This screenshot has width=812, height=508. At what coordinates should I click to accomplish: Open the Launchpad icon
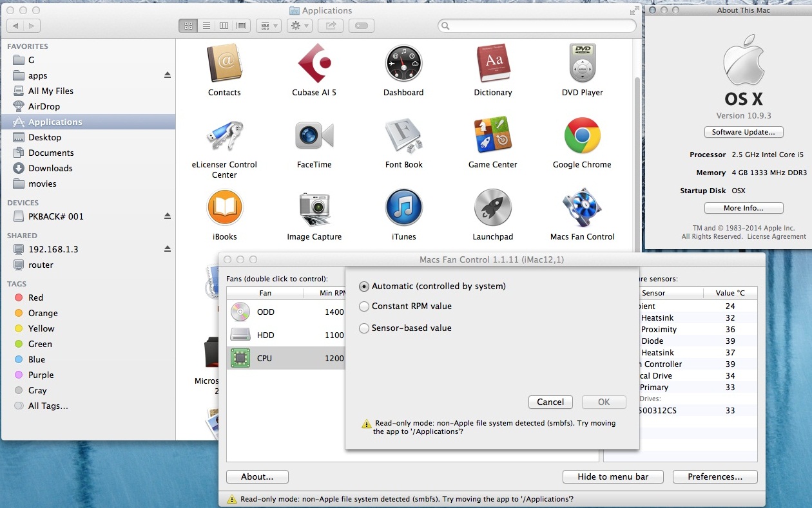pos(493,207)
